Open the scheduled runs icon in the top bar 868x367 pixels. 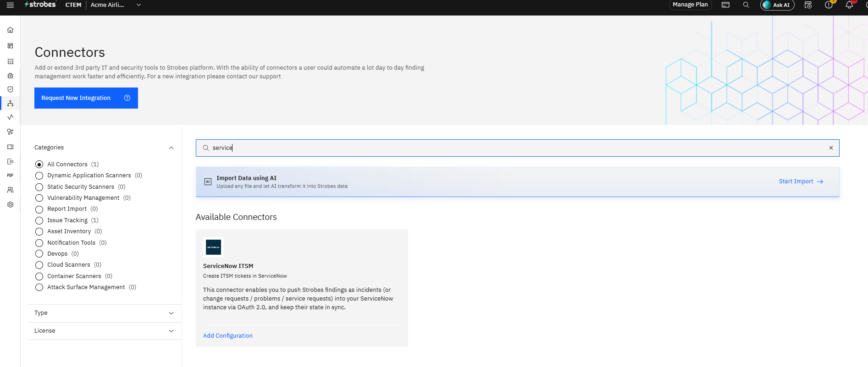(808, 5)
